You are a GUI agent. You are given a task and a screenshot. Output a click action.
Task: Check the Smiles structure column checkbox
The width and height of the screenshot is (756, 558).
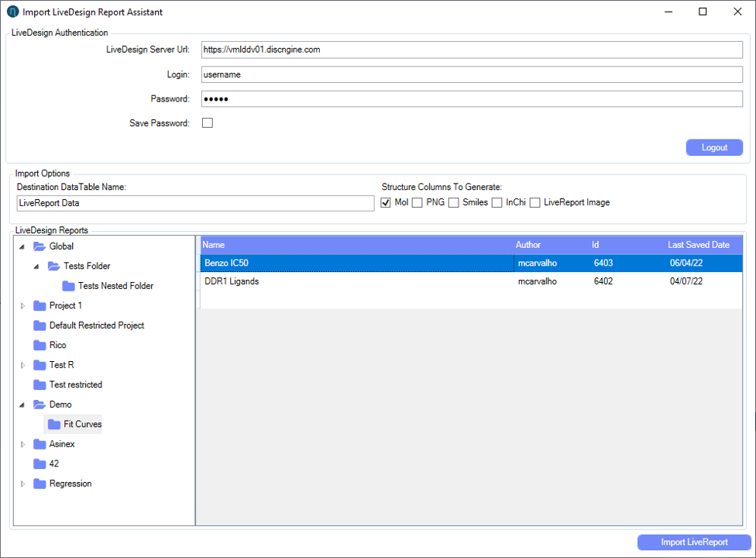(x=454, y=202)
